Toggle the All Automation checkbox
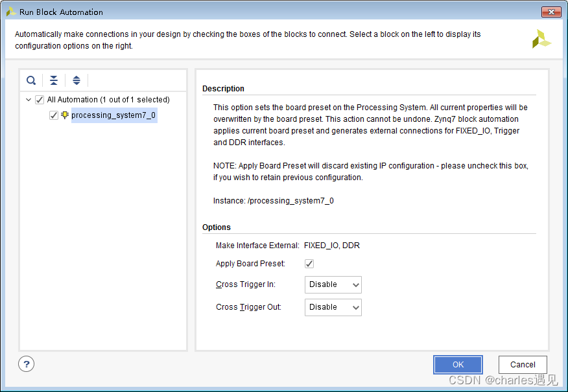Screen dimensions: 568x392 pos(40,100)
